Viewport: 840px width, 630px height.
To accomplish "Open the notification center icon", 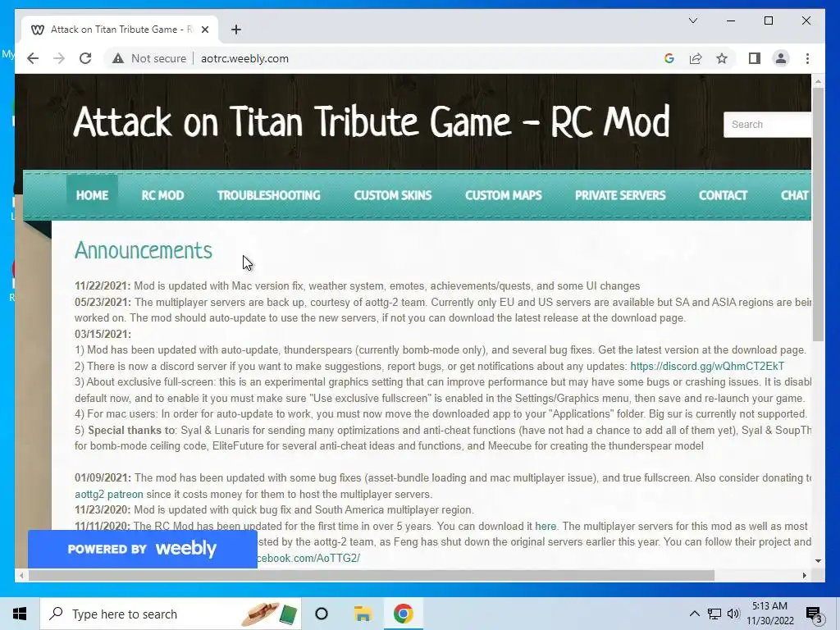I will [815, 614].
